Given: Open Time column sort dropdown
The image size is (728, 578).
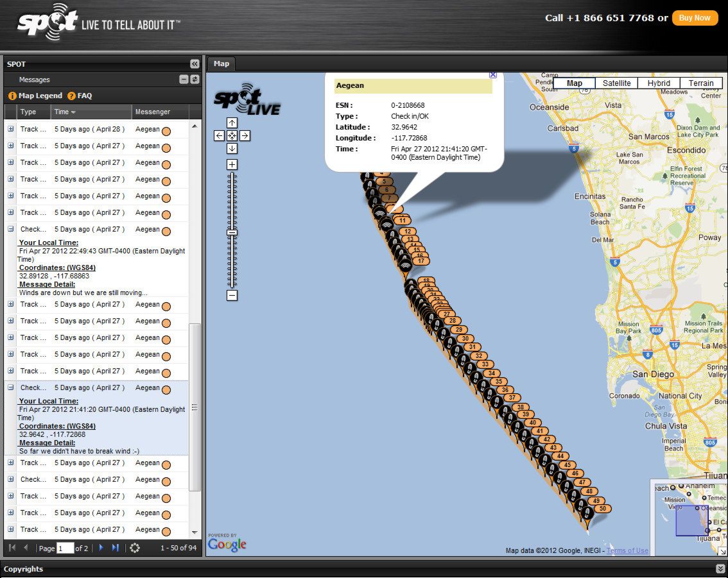Looking at the screenshot, I should coord(73,112).
